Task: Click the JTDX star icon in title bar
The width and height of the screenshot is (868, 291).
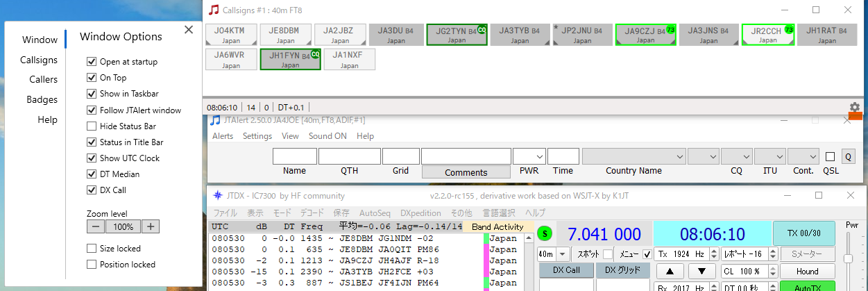Action: [x=218, y=195]
